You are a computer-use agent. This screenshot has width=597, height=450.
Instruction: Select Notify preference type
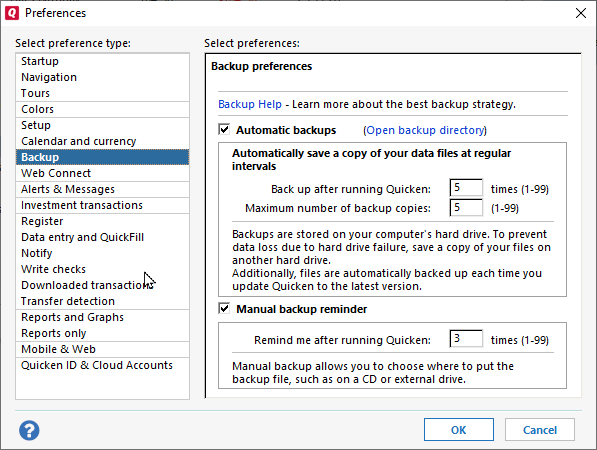point(102,253)
